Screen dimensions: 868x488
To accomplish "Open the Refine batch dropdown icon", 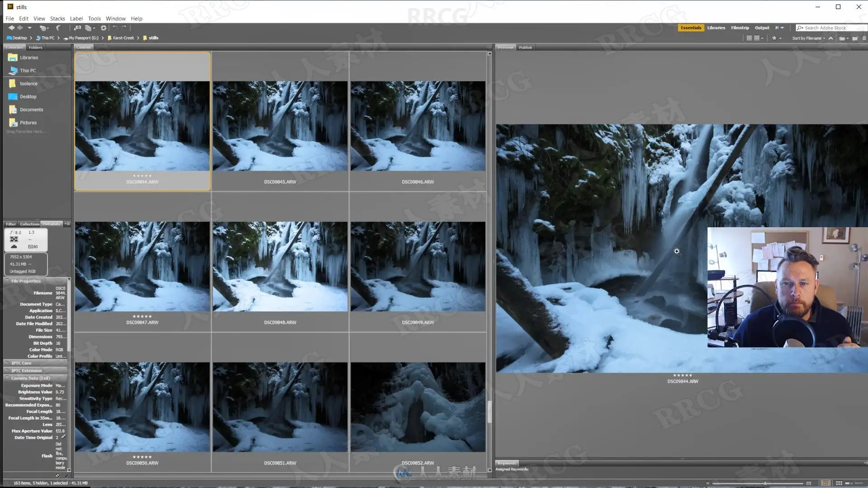I will pyautogui.click(x=90, y=28).
